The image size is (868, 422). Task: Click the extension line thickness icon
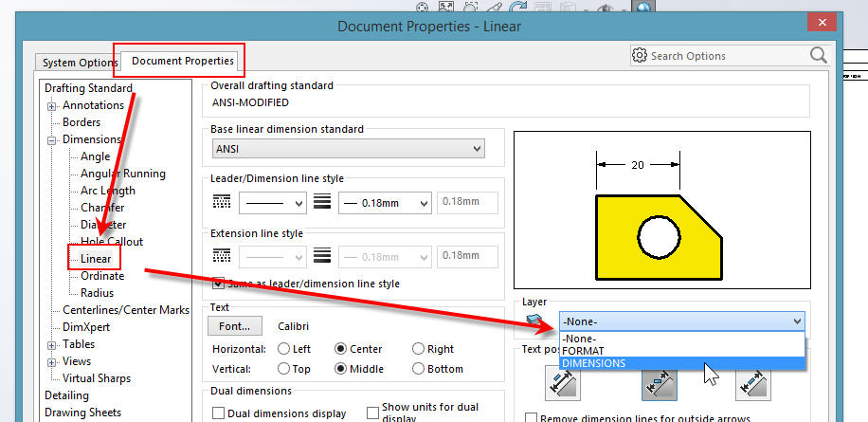click(x=322, y=255)
